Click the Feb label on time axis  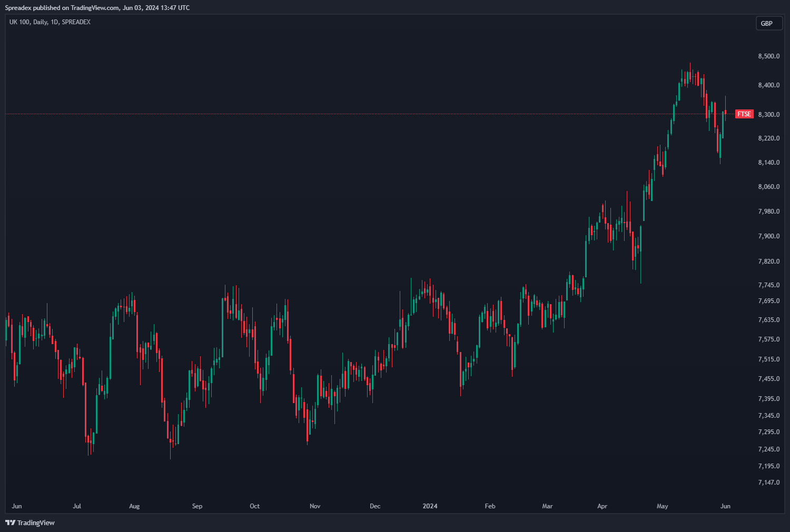490,506
